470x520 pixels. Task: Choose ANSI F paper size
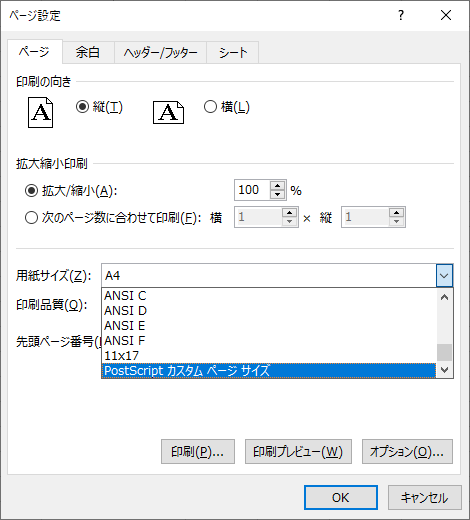(x=268, y=341)
